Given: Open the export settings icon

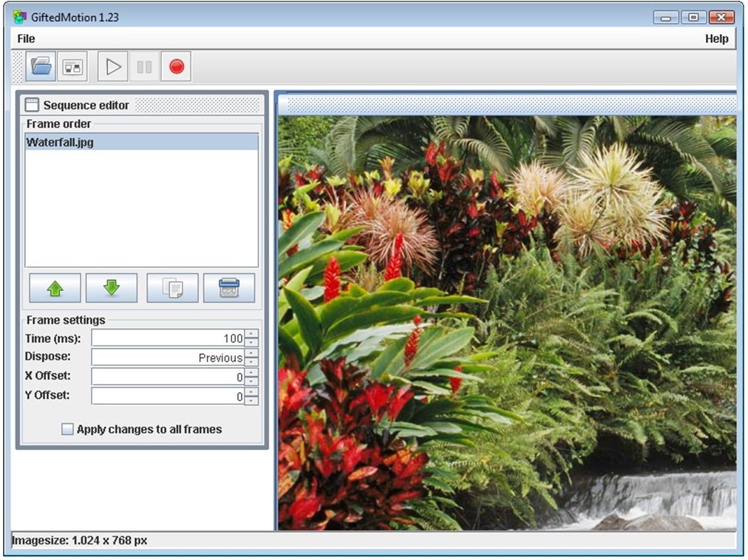Looking at the screenshot, I should pos(72,66).
